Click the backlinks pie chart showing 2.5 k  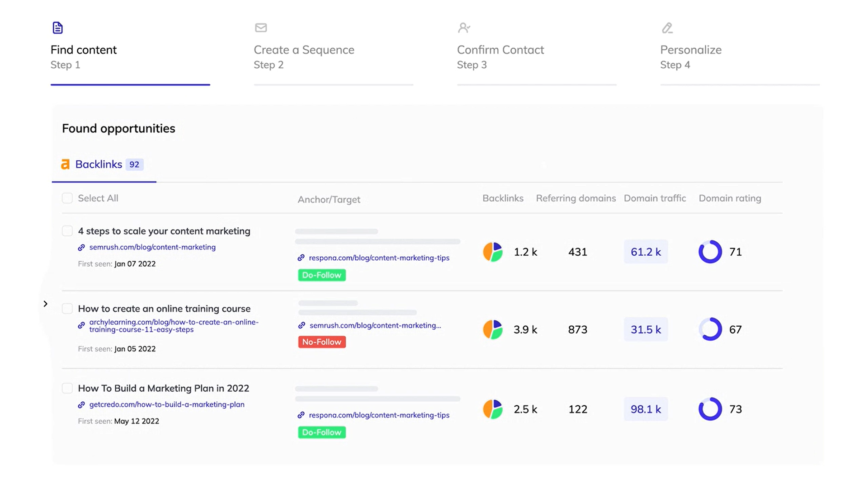[x=493, y=409]
